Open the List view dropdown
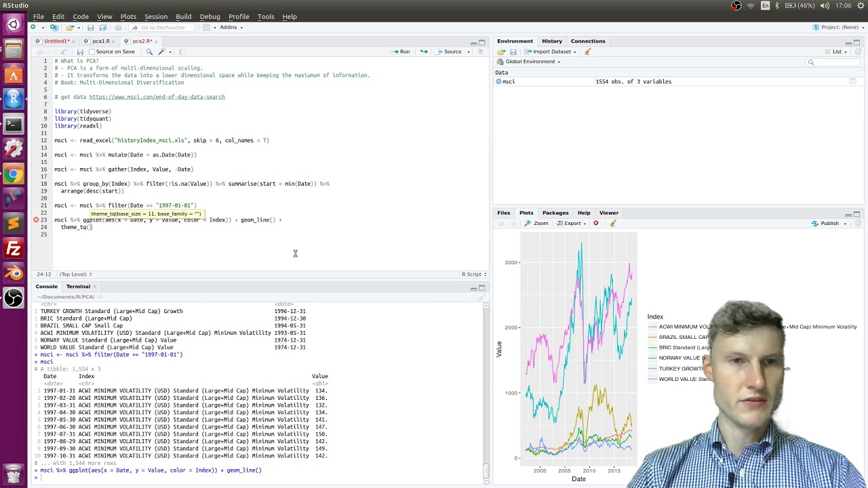Screen dimensions: 868x488 [x=840, y=52]
